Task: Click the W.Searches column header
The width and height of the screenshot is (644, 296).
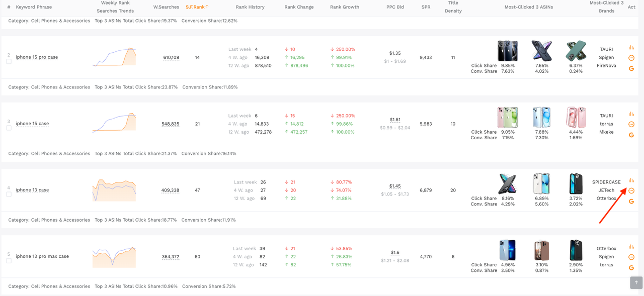Action: click(x=166, y=7)
